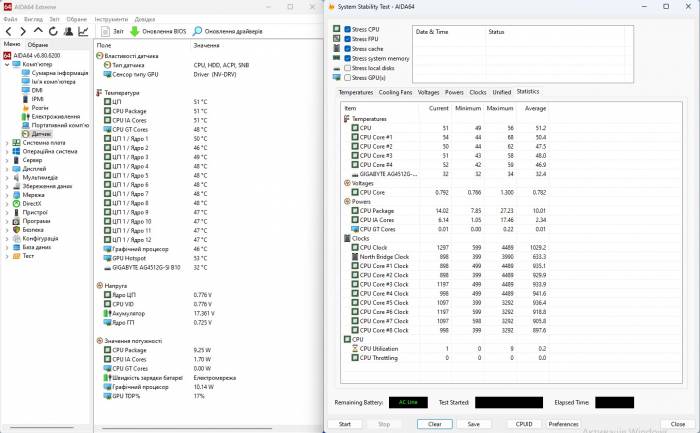Start the system stability test
The image size is (700, 433).
point(345,424)
